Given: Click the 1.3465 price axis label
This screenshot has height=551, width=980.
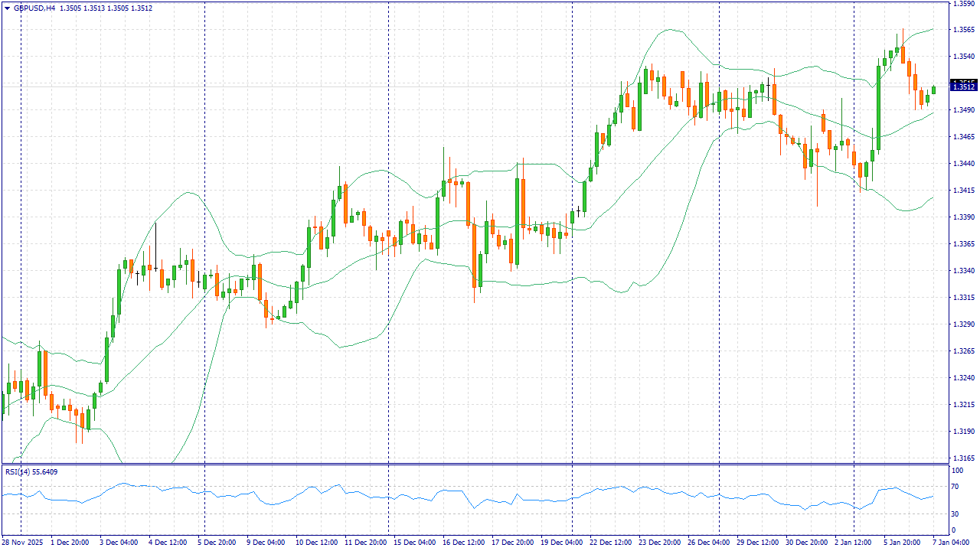Looking at the screenshot, I should pos(962,137).
